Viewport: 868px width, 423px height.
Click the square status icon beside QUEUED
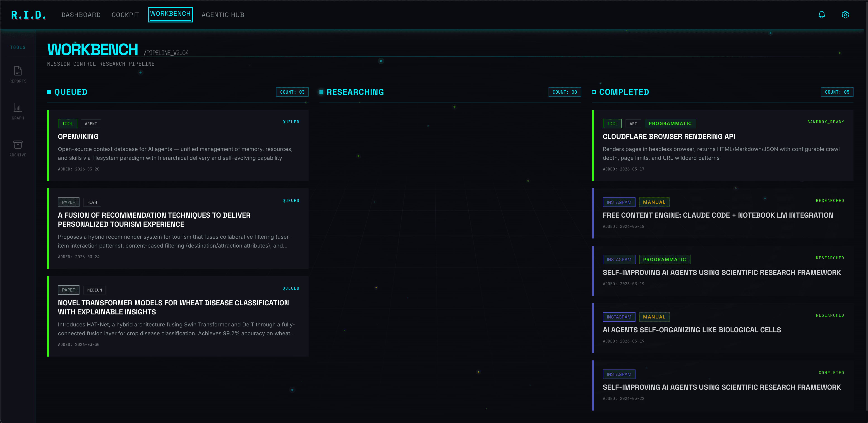[50, 92]
